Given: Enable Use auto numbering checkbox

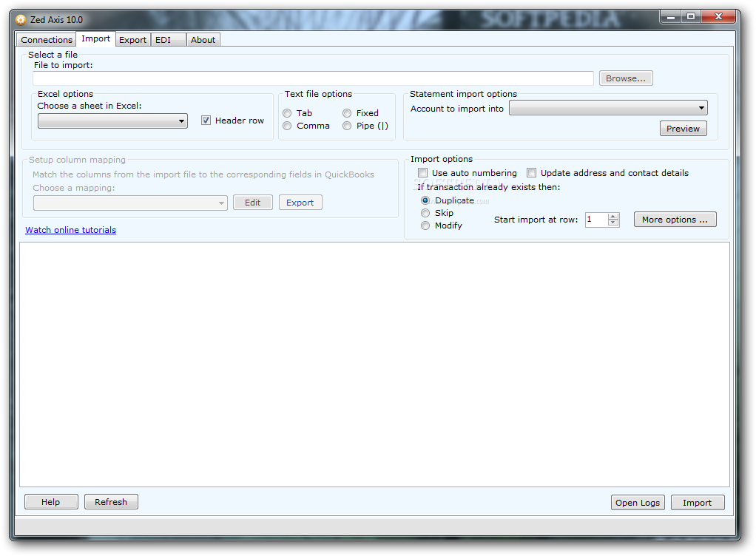Looking at the screenshot, I should pos(423,172).
